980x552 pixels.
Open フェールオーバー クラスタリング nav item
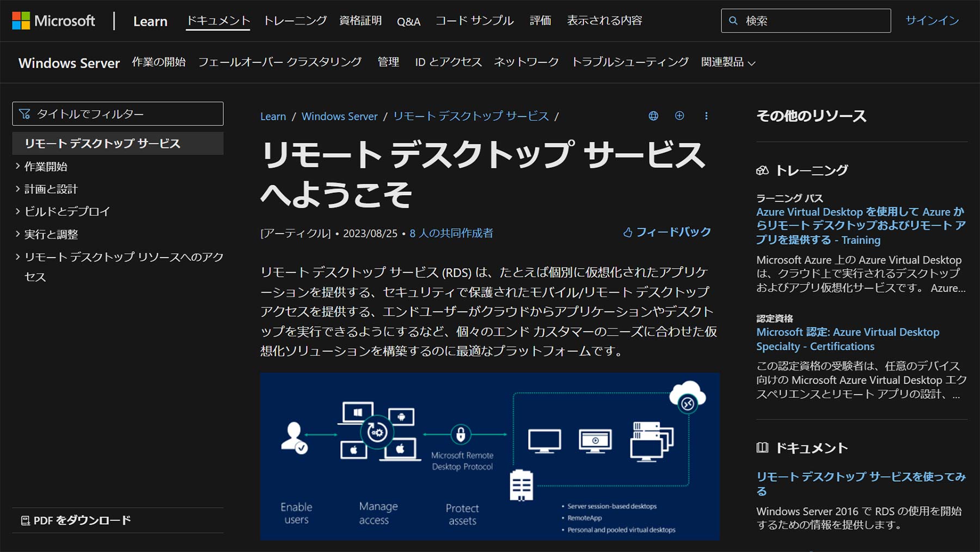click(280, 62)
